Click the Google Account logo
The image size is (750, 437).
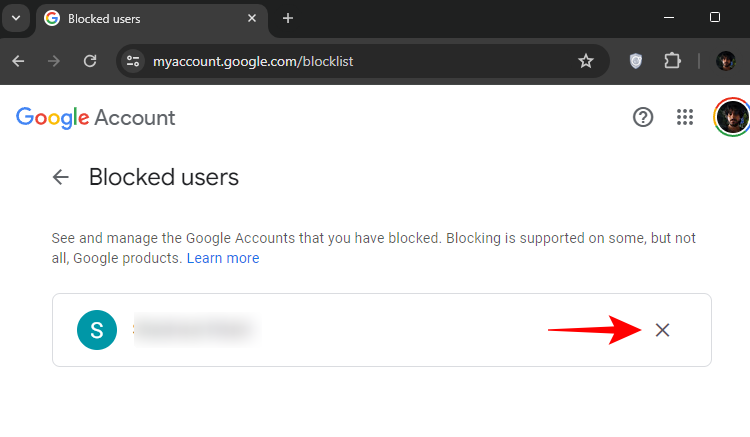96,118
